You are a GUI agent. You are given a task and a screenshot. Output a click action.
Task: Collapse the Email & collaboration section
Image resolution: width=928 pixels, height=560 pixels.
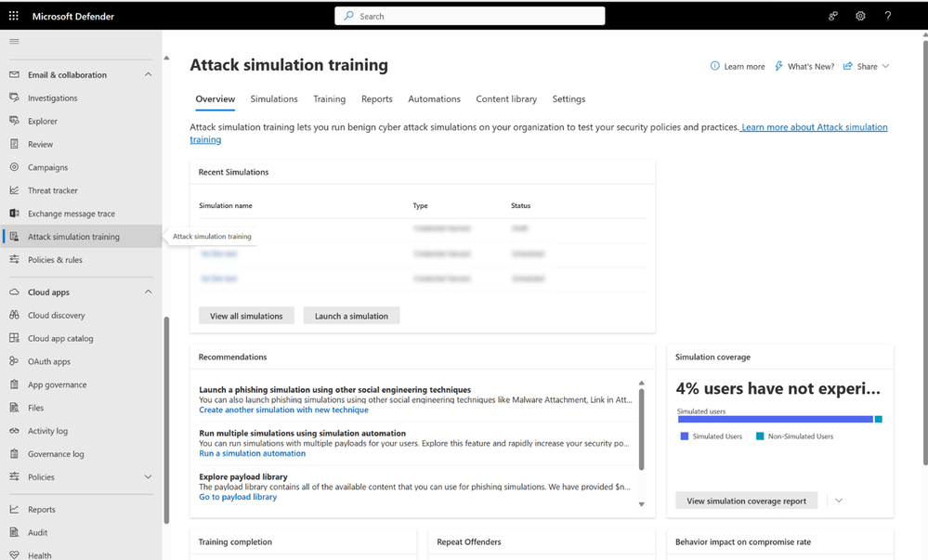pos(148,74)
